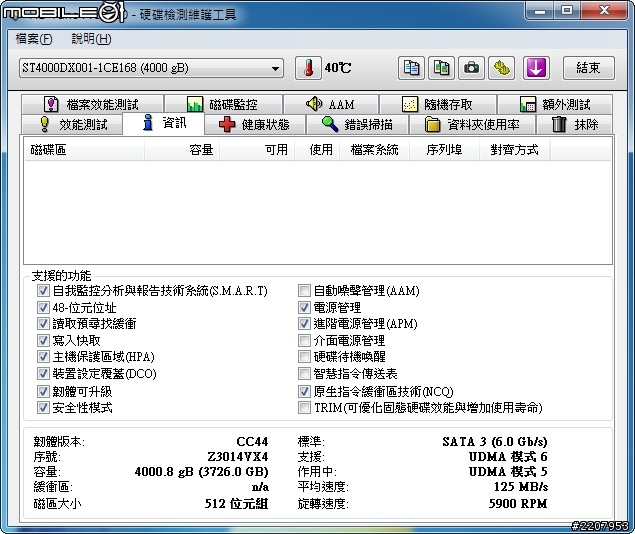Screen dimensions: 635x534
Task: Click the 使用 column header
Action: pyautogui.click(x=317, y=150)
